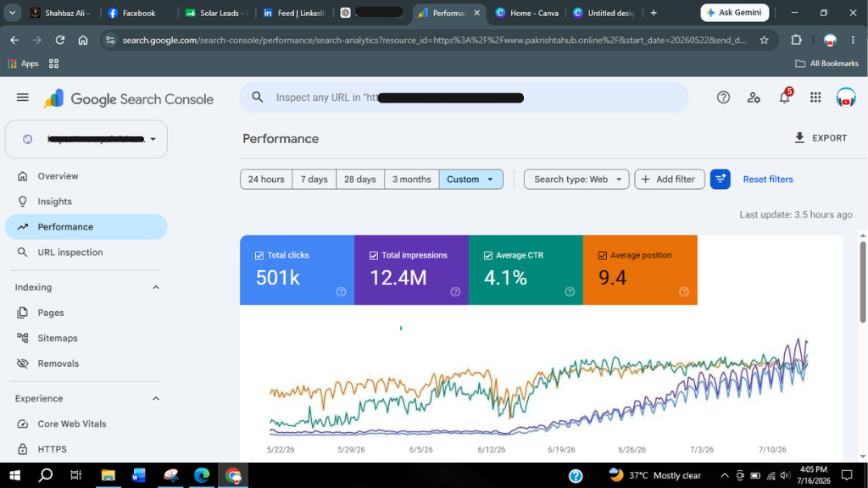The image size is (868, 488).
Task: Toggle the Total impressions checkbox
Action: pos(374,256)
